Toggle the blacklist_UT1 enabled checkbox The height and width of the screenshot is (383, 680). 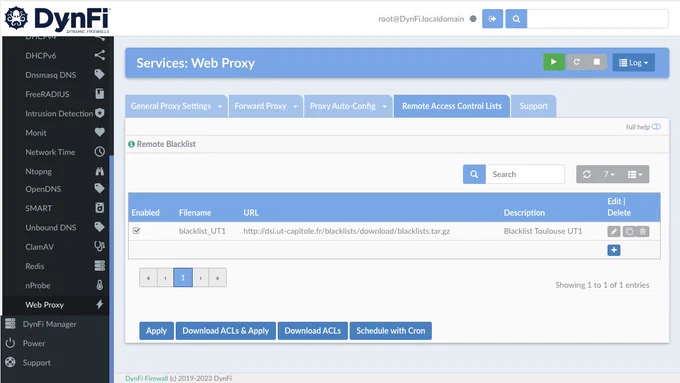pos(136,231)
